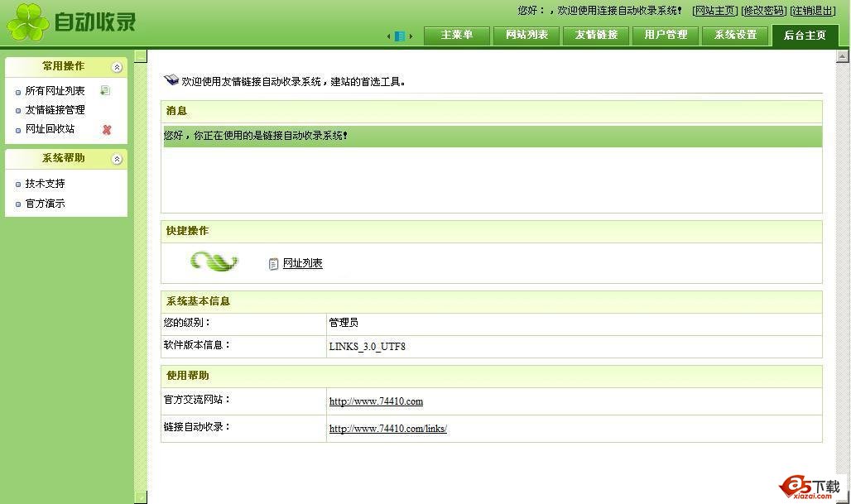Click the LINKS_3.0_UTF8 version text
Viewport: 851px width, 504px height.
368,347
